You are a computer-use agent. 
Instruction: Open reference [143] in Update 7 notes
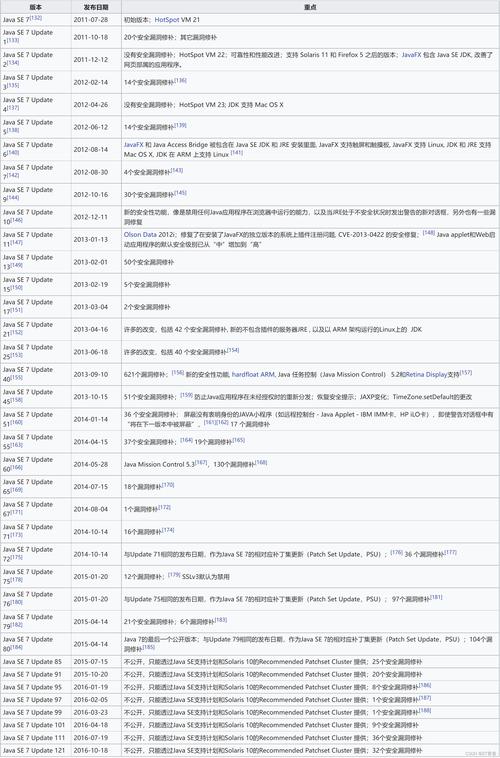pyautogui.click(x=176, y=171)
